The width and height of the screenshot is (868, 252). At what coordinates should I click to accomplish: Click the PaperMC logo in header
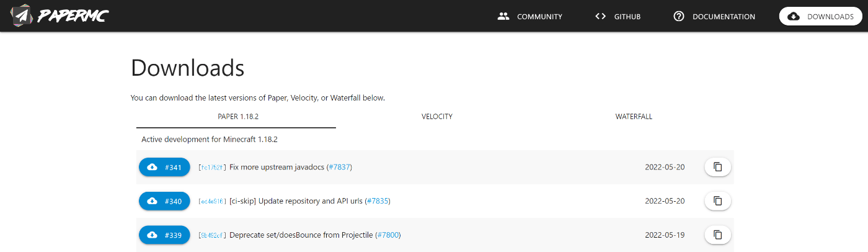pyautogui.click(x=60, y=16)
